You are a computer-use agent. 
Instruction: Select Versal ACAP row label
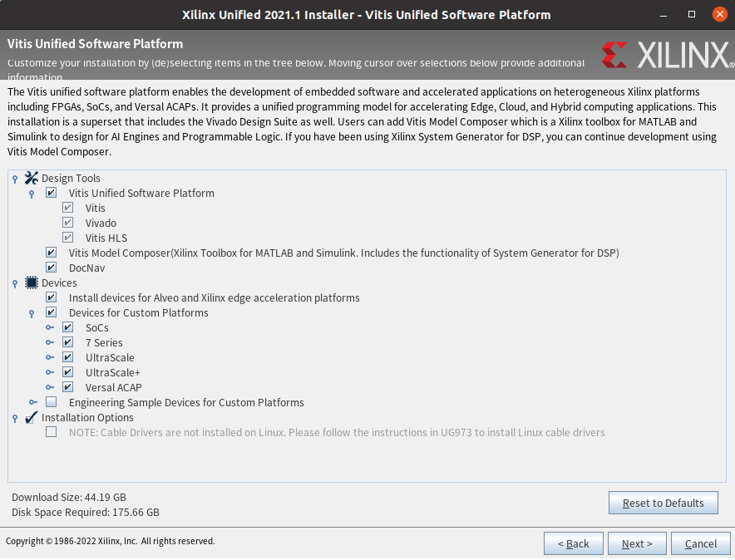113,388
